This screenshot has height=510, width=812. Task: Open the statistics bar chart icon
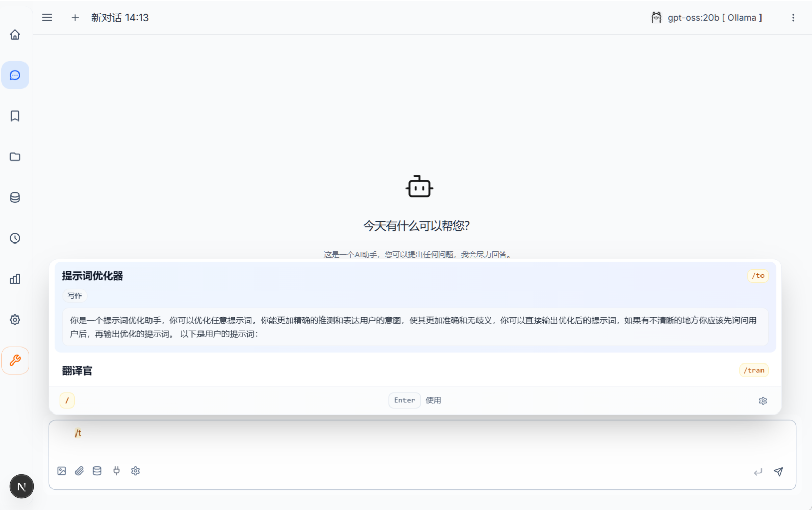(x=15, y=279)
